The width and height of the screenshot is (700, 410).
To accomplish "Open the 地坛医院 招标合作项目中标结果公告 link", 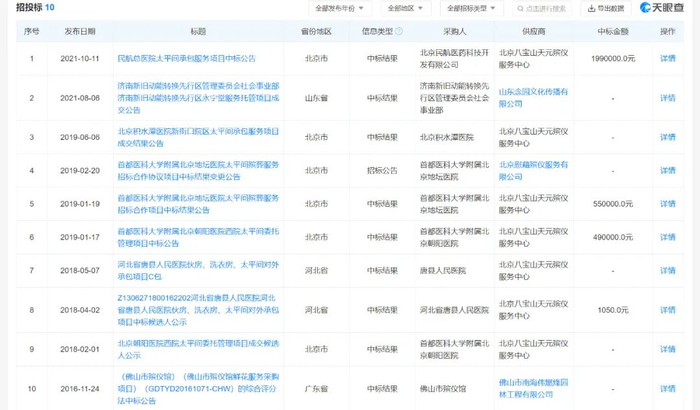I will pos(198,204).
